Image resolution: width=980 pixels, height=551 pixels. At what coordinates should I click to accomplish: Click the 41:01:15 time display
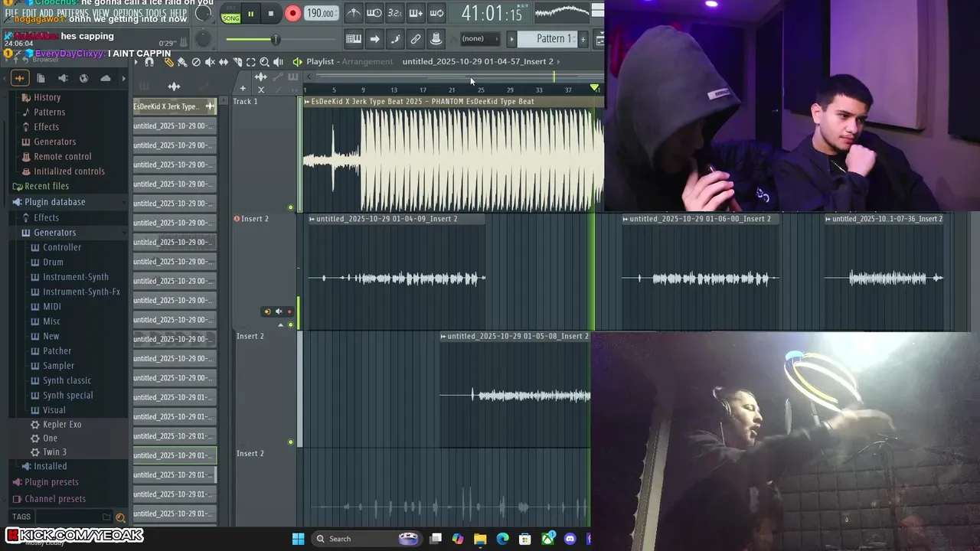pos(492,13)
